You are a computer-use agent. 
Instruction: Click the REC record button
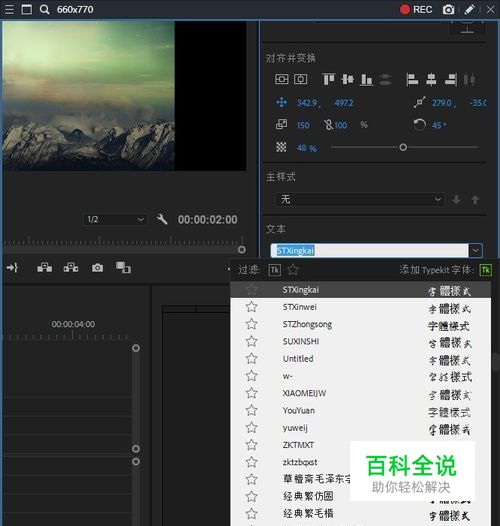coord(416,9)
